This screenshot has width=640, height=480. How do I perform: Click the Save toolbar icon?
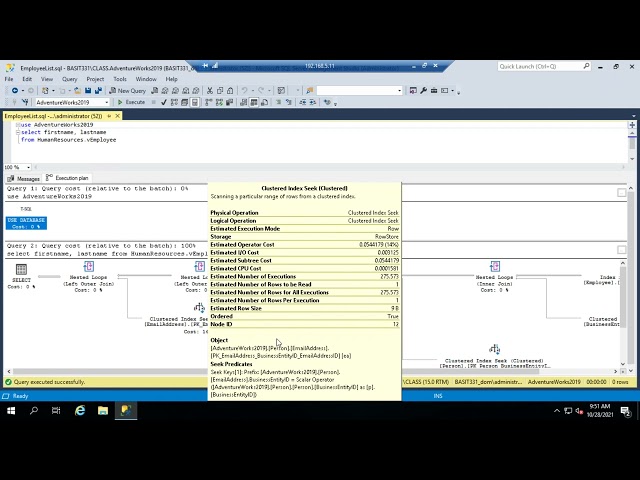click(88, 91)
